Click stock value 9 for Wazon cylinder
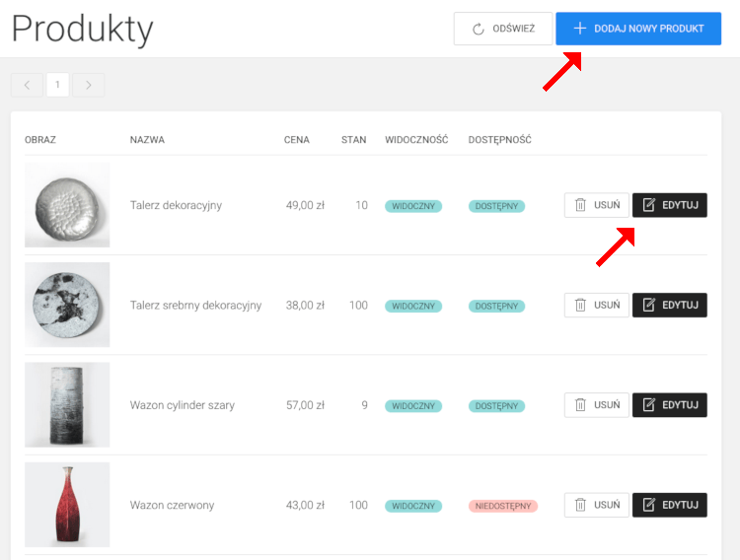The width and height of the screenshot is (740, 560). pos(364,406)
